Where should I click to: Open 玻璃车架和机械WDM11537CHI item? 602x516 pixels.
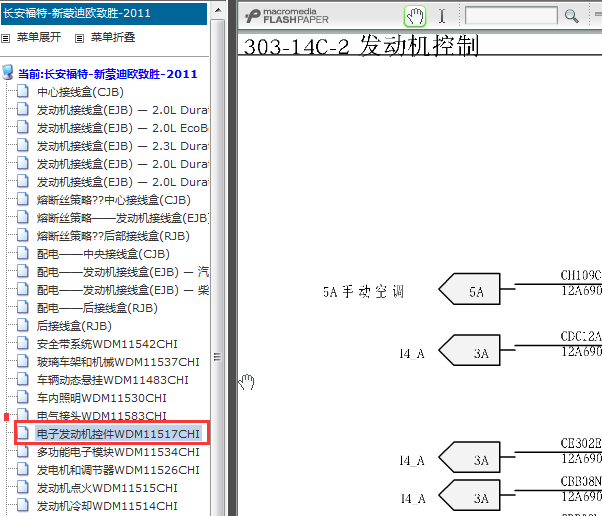coord(118,362)
